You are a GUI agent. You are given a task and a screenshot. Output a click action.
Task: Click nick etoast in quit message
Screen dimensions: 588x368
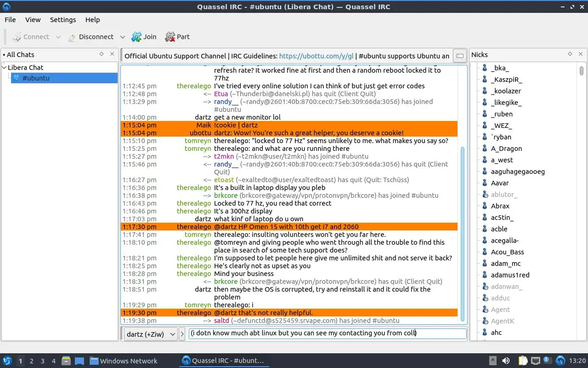tap(224, 180)
